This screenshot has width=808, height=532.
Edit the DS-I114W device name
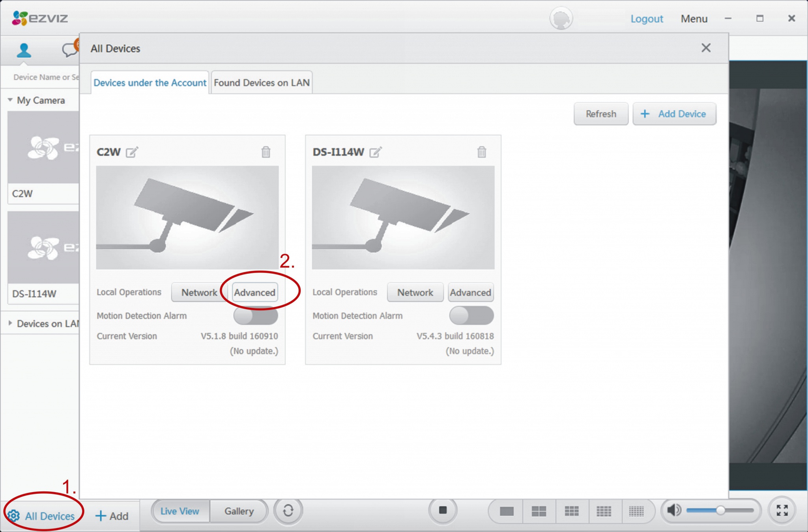[376, 152]
